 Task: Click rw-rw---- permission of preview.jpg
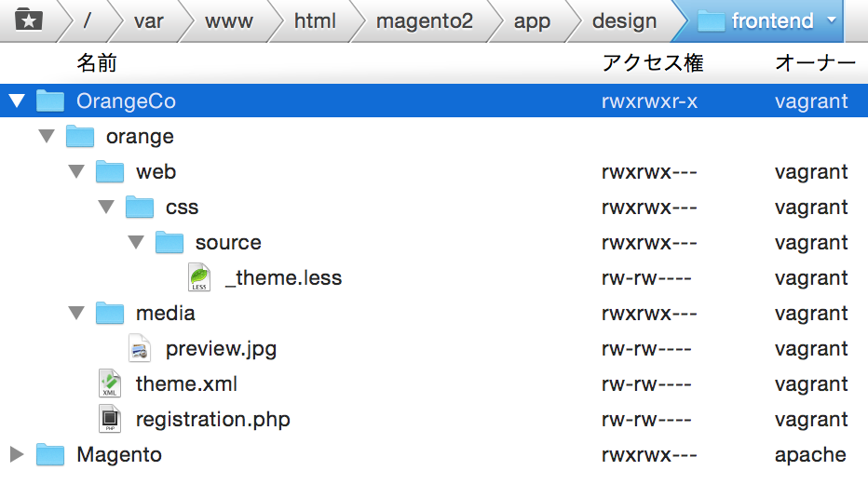pyautogui.click(x=646, y=349)
